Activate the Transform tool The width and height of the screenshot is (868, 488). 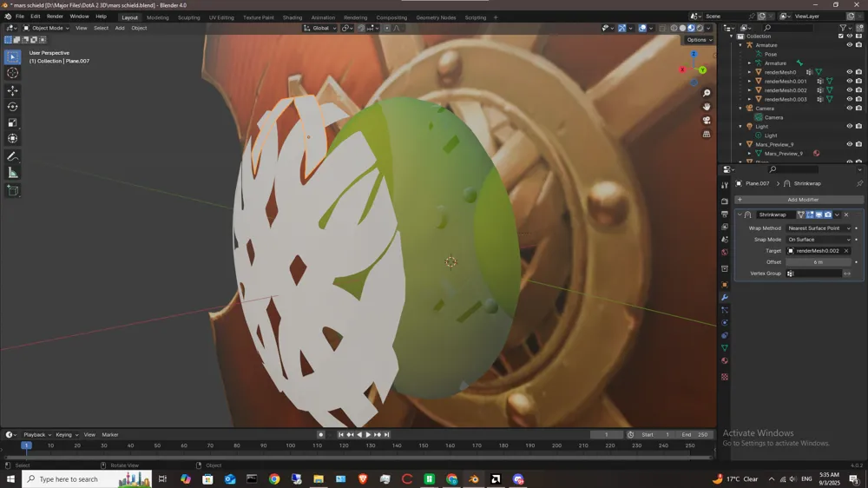pos(13,138)
